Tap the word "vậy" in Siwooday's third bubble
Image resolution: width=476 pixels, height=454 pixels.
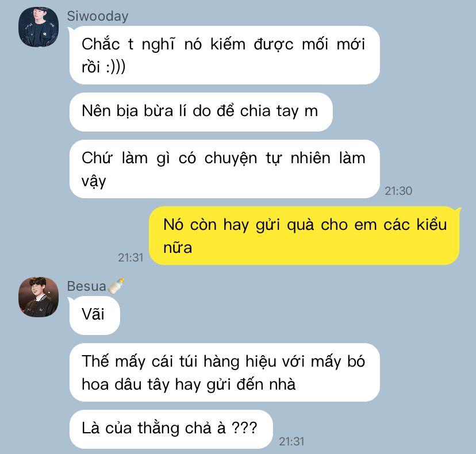coord(94,181)
